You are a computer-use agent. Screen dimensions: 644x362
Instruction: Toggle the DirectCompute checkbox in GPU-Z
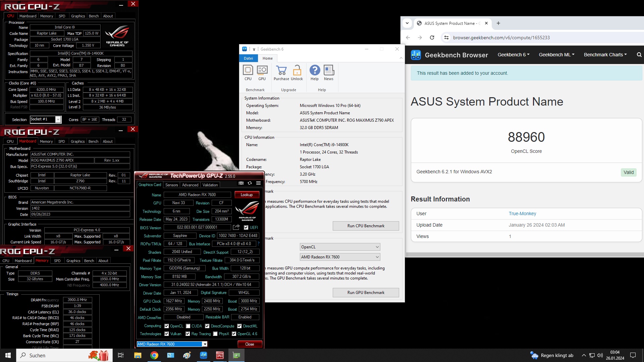click(207, 326)
